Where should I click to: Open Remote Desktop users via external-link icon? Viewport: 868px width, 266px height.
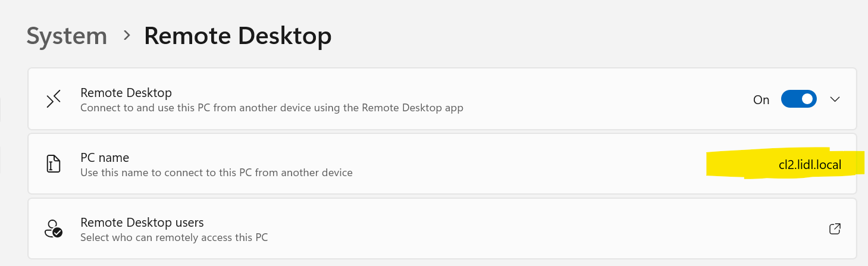coord(835,229)
